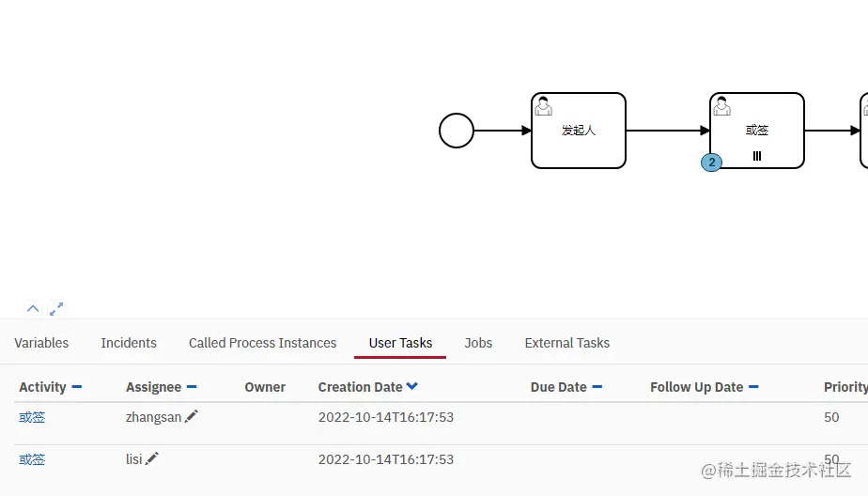Image resolution: width=868 pixels, height=496 pixels.
Task: Toggle sort on Assignee column
Action: point(192,387)
